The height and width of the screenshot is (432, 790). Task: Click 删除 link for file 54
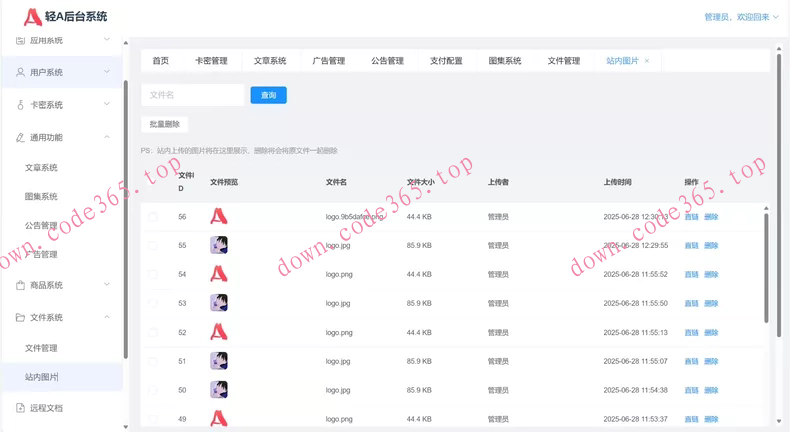point(711,274)
